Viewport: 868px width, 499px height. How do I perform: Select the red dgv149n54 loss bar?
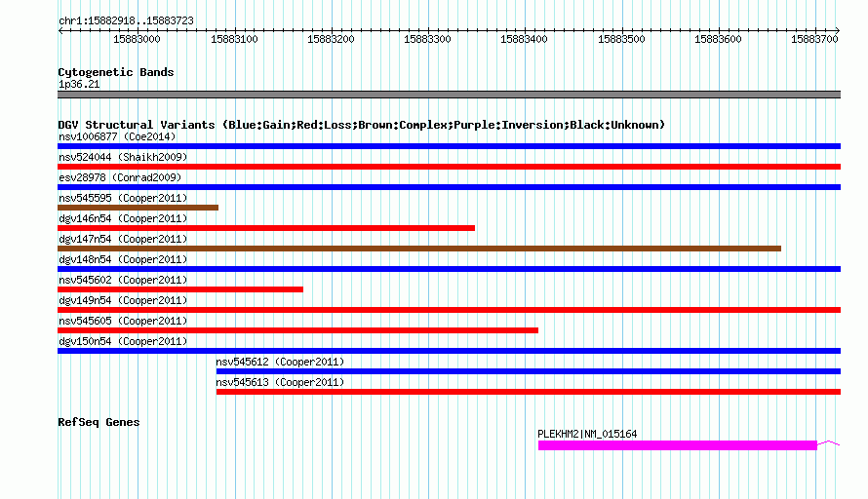coord(449,310)
